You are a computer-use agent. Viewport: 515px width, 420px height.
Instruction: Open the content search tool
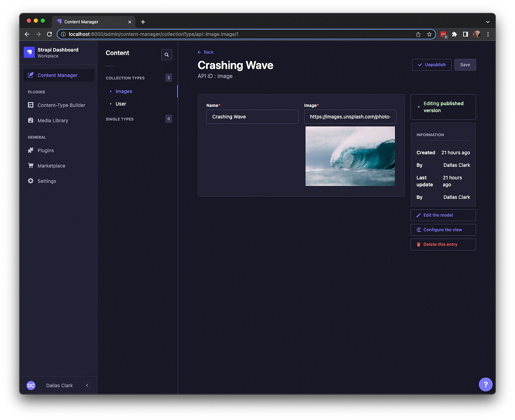click(x=167, y=55)
